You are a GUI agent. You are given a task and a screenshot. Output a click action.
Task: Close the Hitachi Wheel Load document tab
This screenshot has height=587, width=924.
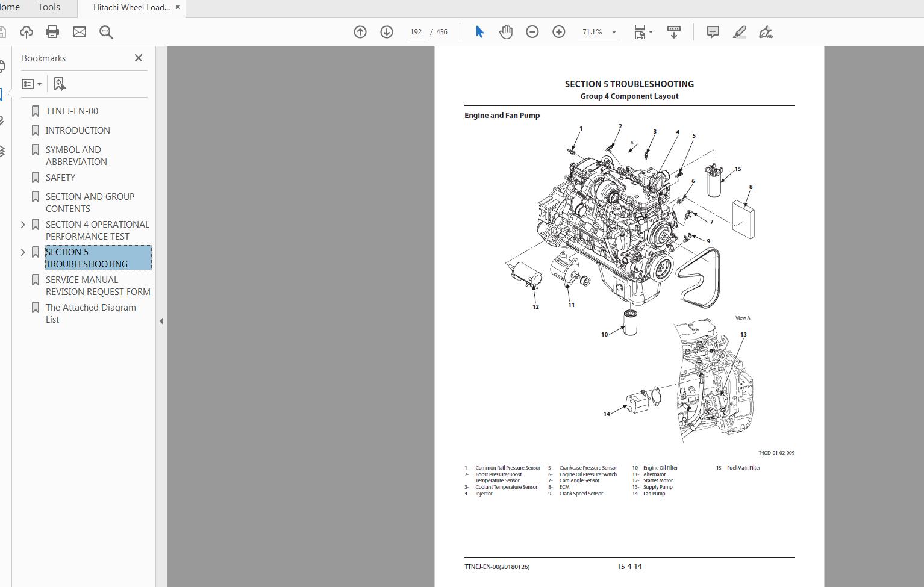[178, 7]
